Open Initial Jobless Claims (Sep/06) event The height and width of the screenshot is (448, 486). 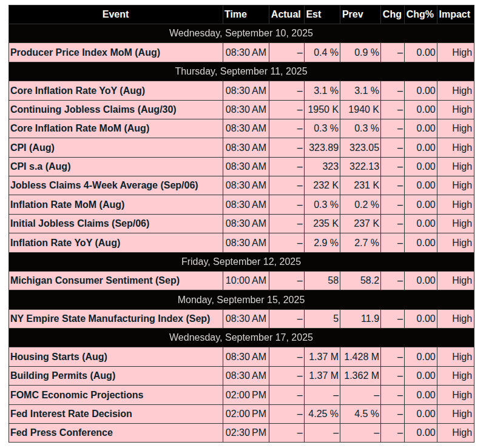[80, 223]
